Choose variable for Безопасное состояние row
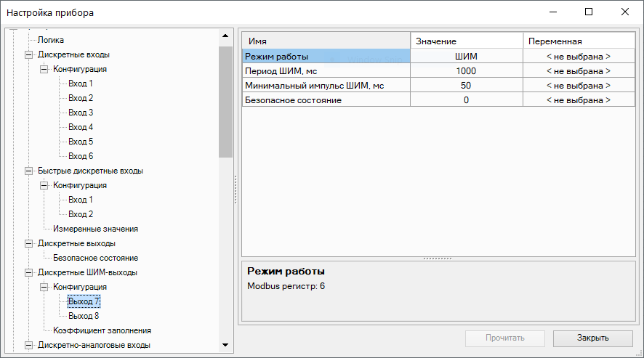Image resolution: width=644 pixels, height=358 pixels. (578, 99)
